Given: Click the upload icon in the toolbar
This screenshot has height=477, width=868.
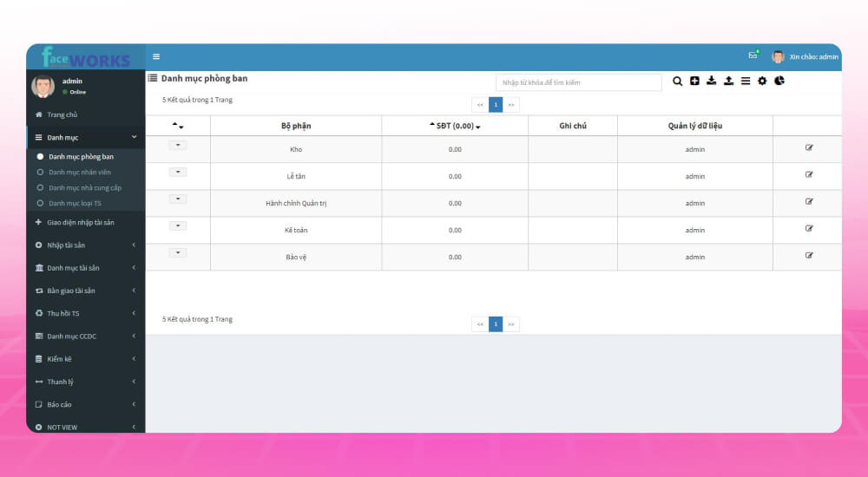Looking at the screenshot, I should coord(728,81).
